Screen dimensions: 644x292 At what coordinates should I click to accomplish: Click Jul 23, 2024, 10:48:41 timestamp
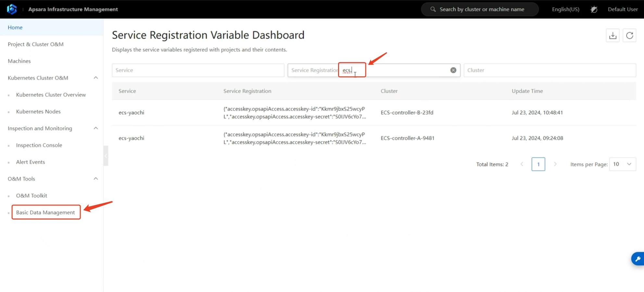pos(537,113)
